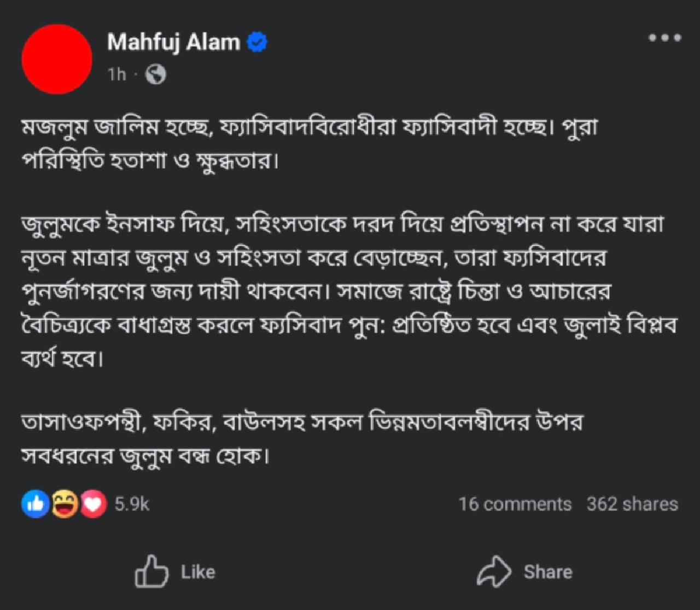Screen dimensions: 700x610
Task: Click the red heart Love reaction icon
Action: tap(94, 504)
